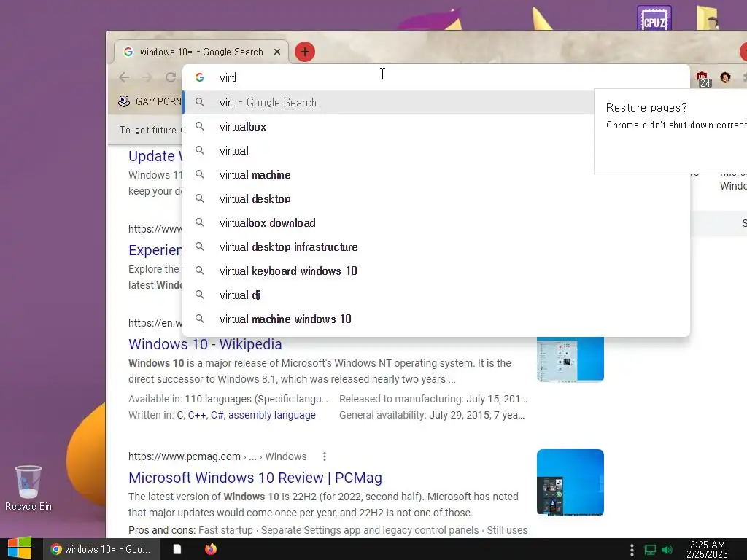Click the Chrome taskbar button 'windows 10= - Goo...'
Image resolution: width=747 pixels, height=560 pixels.
(x=101, y=549)
